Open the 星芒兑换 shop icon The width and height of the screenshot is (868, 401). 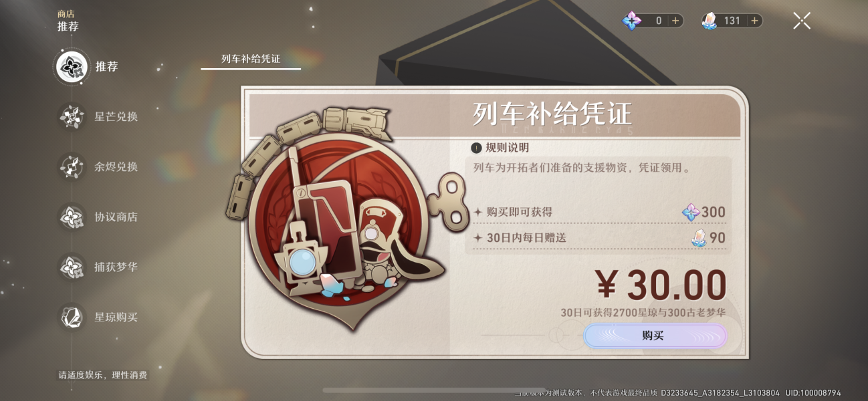pos(72,117)
